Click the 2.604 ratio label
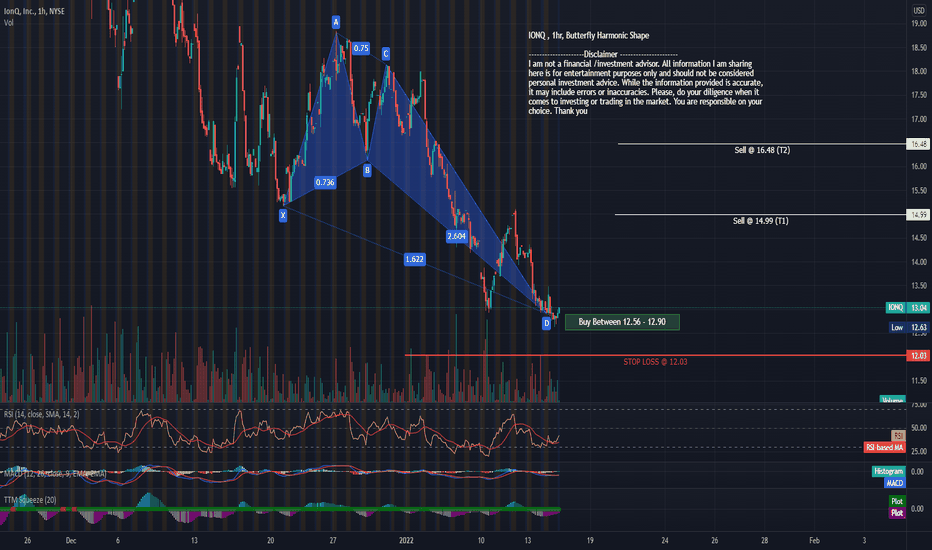Screen dimensions: 932x550 point(456,236)
